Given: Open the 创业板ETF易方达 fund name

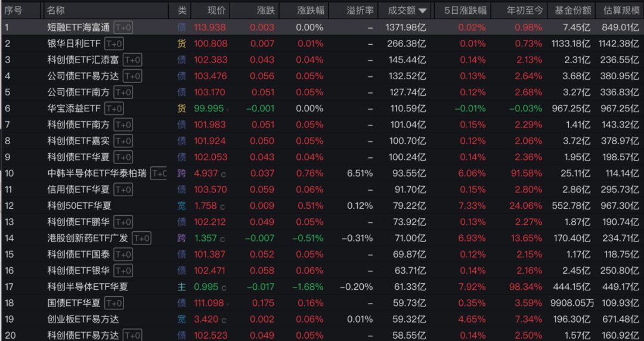Looking at the screenshot, I should click(83, 319).
